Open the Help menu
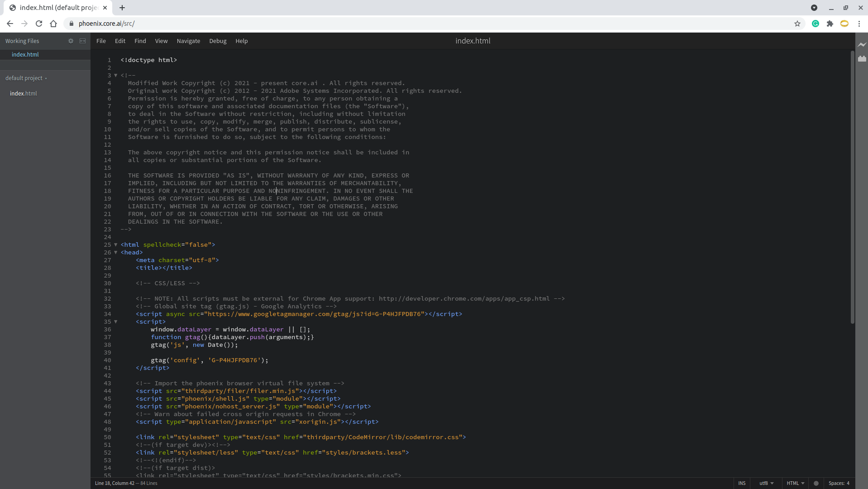This screenshot has width=868, height=489. point(241,41)
